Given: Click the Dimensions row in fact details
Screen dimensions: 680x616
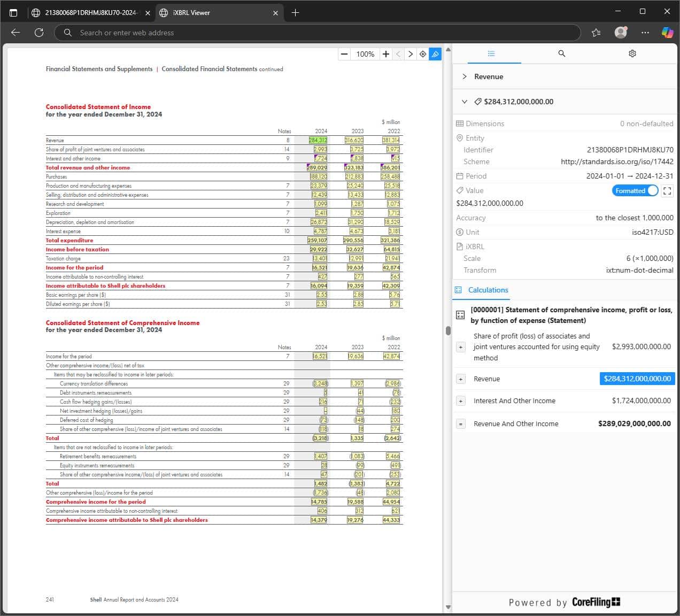Looking at the screenshot, I should coord(565,124).
